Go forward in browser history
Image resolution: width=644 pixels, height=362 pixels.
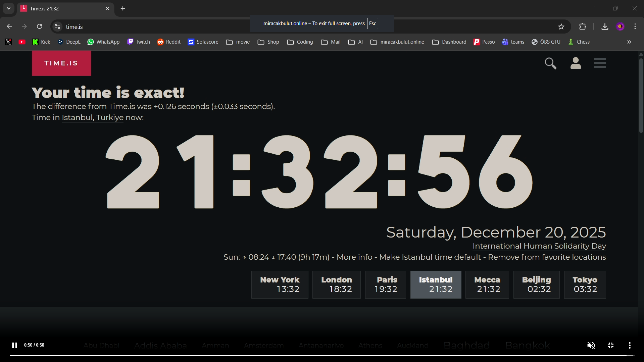24,27
